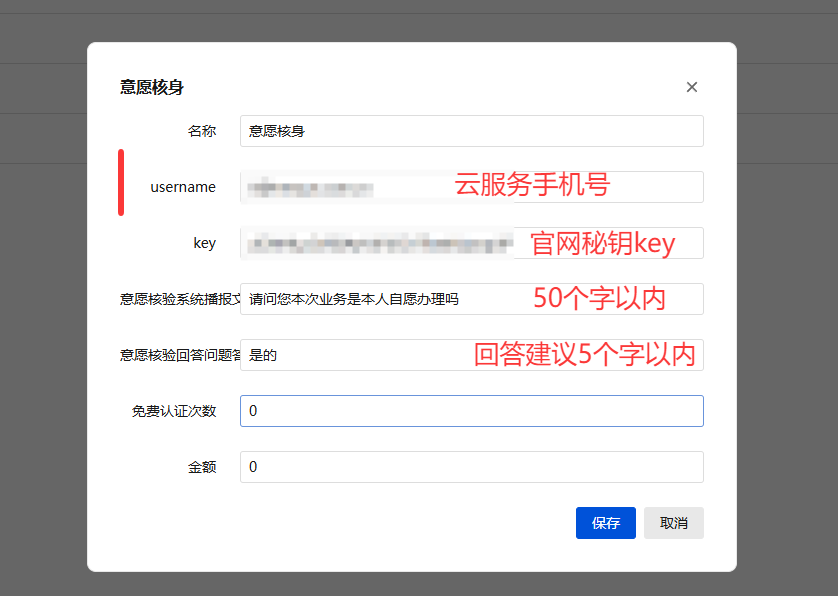The height and width of the screenshot is (596, 838).
Task: Click the 金额 label
Action: pyautogui.click(x=202, y=467)
